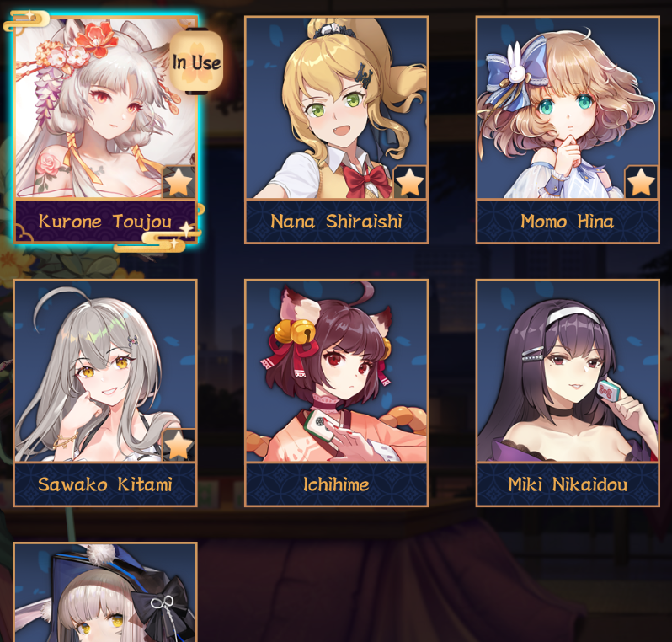Choose the Momo Hina character portrait

click(x=568, y=108)
